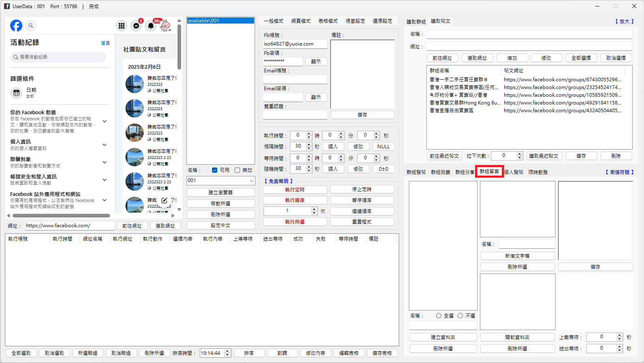This screenshot has height=363, width=644.
Task: Expand Facebook 站外應用程式和網站 chevron
Action: pos(104,200)
